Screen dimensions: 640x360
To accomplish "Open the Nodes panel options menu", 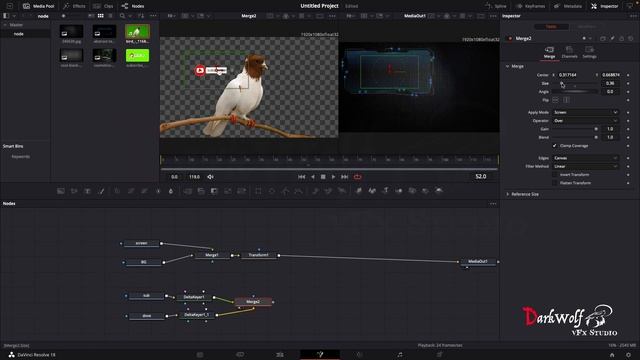I will [493, 204].
